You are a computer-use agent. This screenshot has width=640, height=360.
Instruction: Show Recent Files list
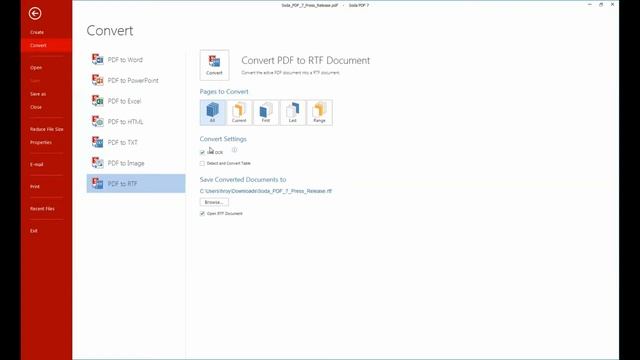tap(42, 209)
